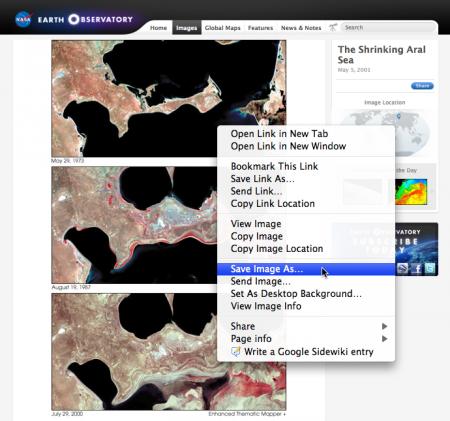Go to the News & Notes tab
Image resolution: width=450 pixels, height=421 pixels.
(301, 28)
